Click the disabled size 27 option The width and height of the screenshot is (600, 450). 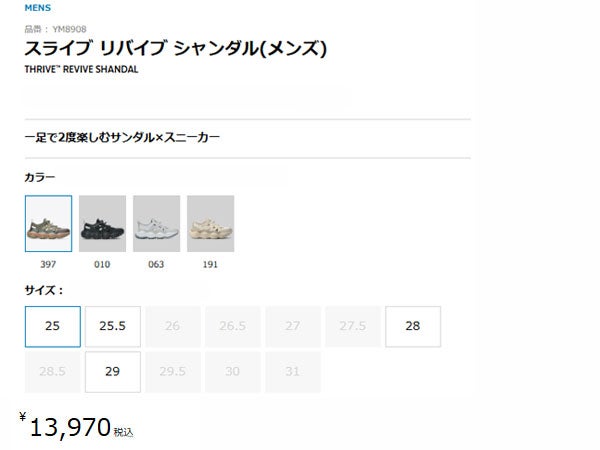click(x=292, y=326)
